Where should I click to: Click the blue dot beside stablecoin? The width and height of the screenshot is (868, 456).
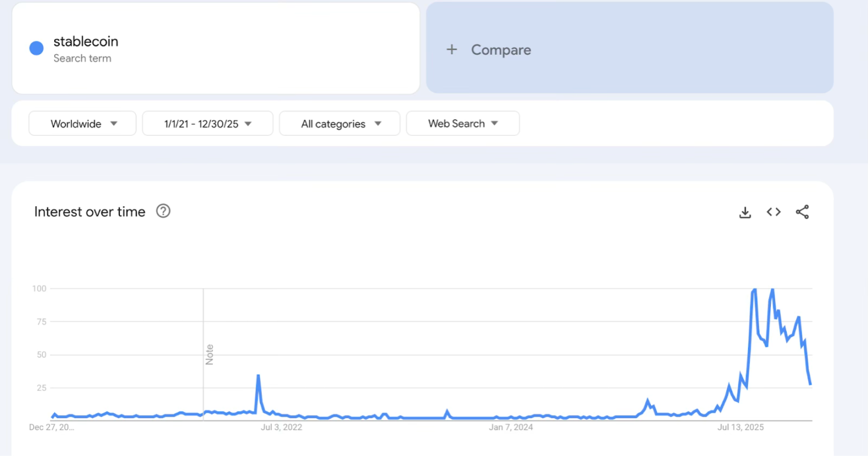point(36,49)
